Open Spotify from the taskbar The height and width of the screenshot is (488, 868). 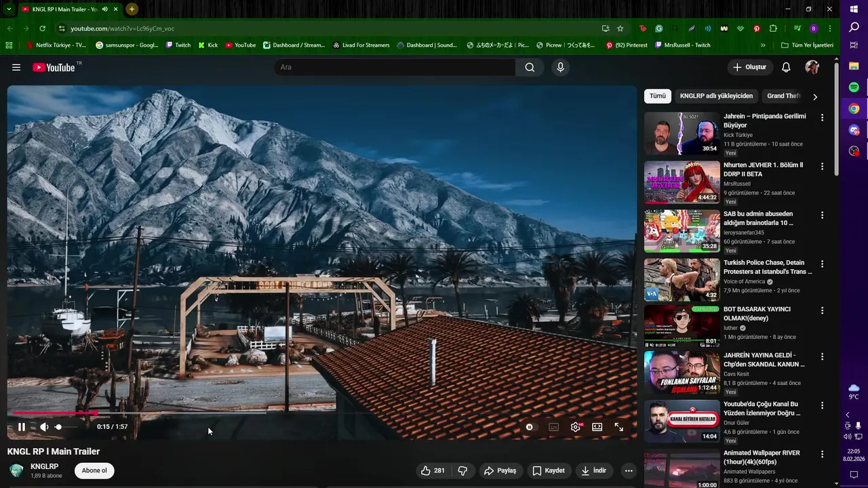(854, 87)
